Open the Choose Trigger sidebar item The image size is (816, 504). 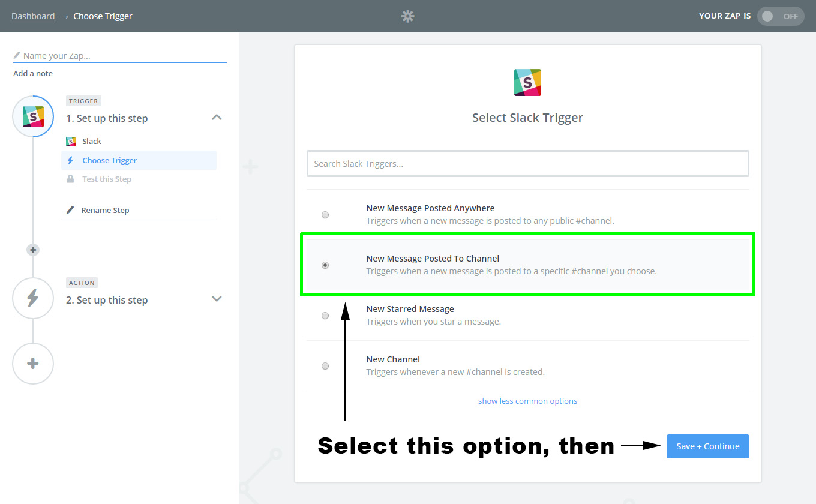[110, 161]
